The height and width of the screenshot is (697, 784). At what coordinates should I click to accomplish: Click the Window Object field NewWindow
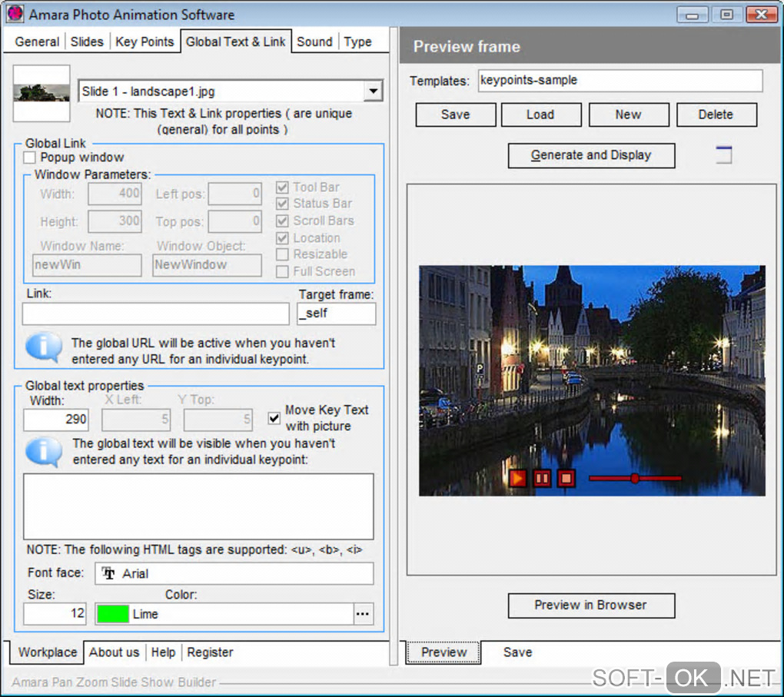coord(207,265)
